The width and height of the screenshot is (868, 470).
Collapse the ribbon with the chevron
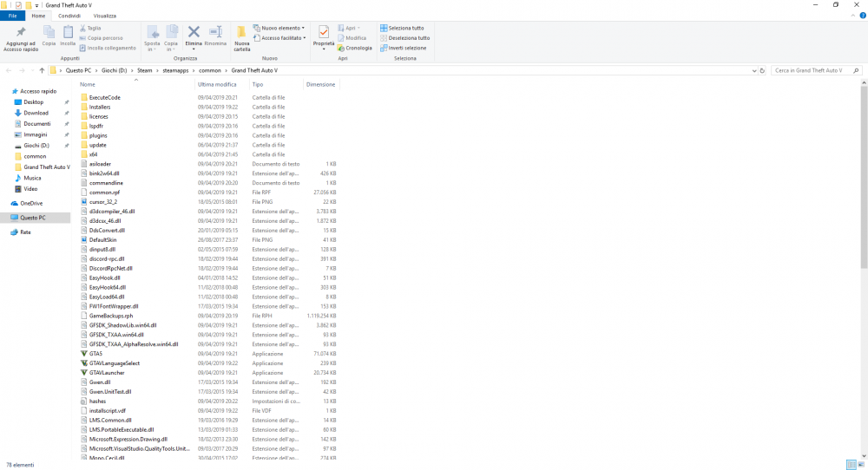(852, 16)
